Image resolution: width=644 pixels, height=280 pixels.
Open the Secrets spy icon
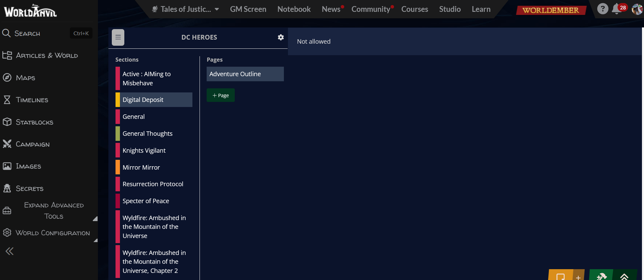(x=7, y=188)
